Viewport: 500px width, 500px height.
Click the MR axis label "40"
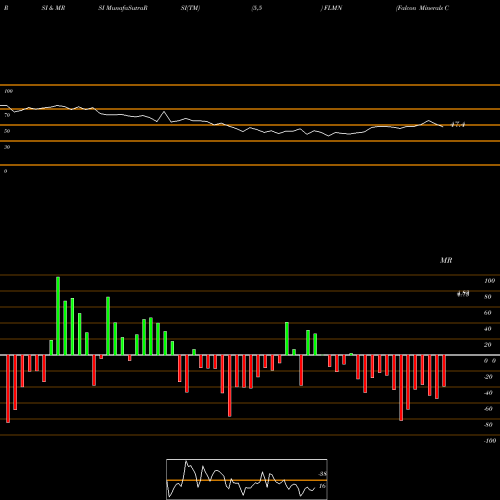(x=488, y=329)
